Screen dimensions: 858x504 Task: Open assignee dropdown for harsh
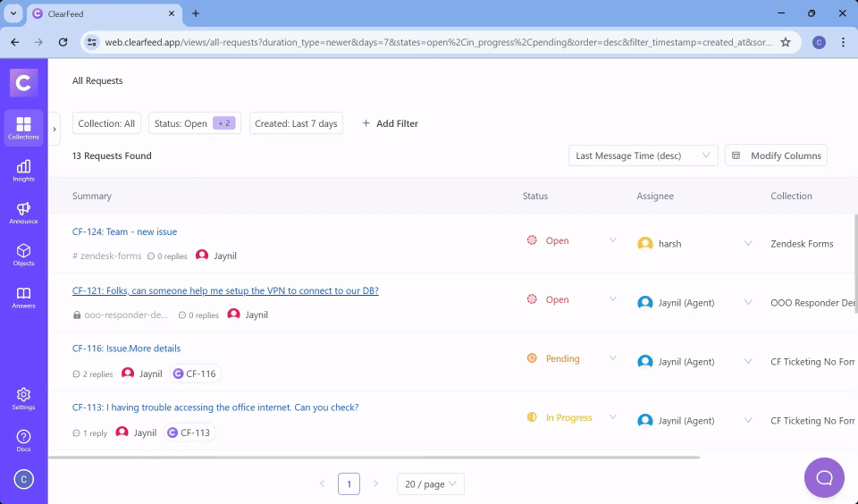pyautogui.click(x=749, y=243)
